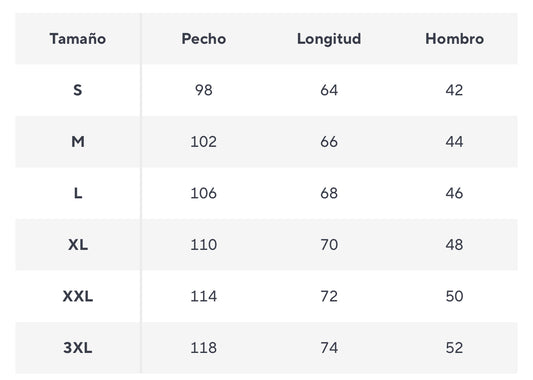Select the XL size row label
Image resolution: width=533 pixels, height=380 pixels.
point(78,245)
